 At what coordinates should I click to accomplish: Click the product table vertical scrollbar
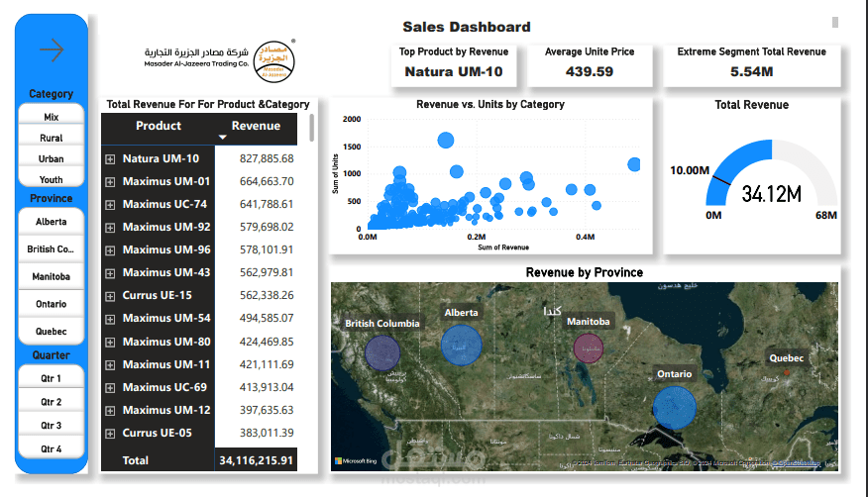pos(312,128)
